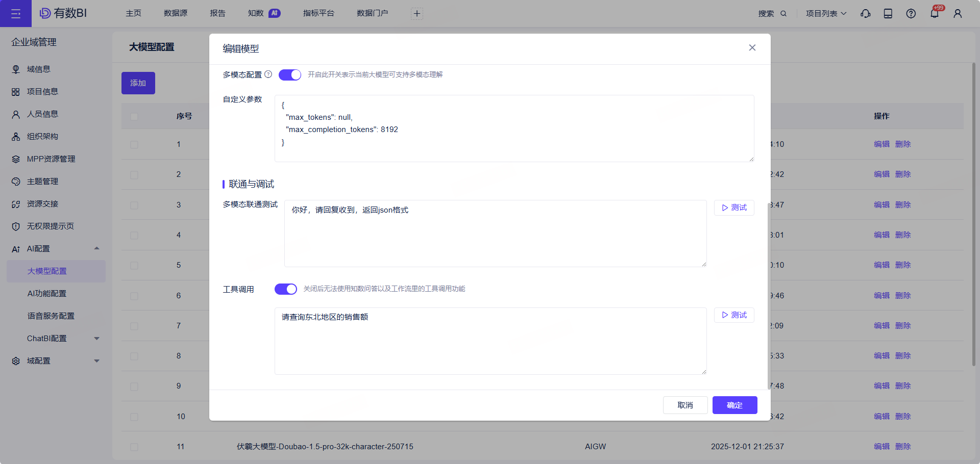Go to the 指标平台 tab
The image size is (980, 464).
click(318, 13)
